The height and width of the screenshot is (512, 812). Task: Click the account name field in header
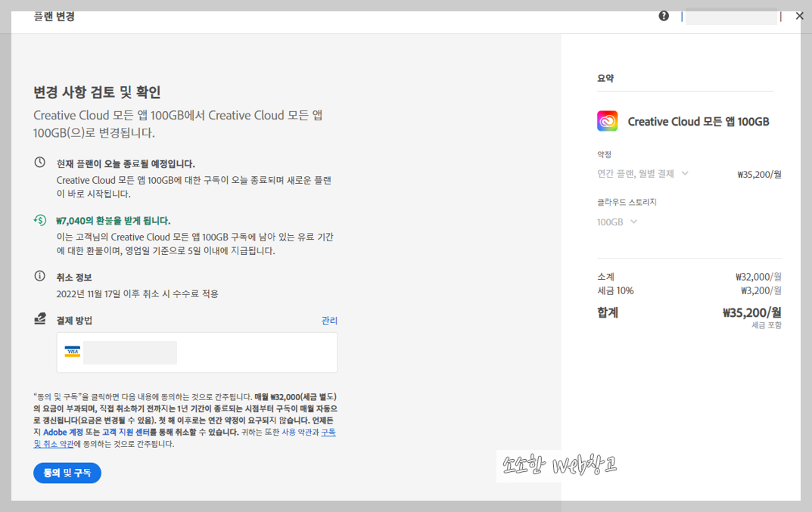731,17
